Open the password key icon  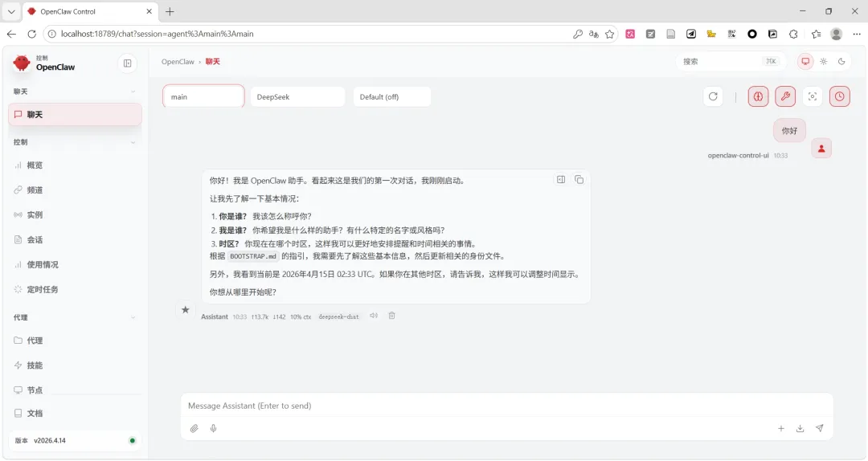(x=577, y=34)
